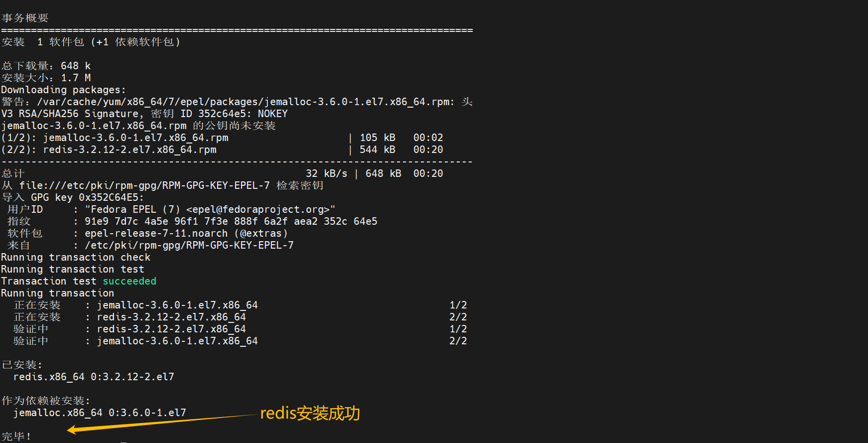Click the GPG fingerprint '91e9 7d7c 4a5e' line

tap(231, 221)
